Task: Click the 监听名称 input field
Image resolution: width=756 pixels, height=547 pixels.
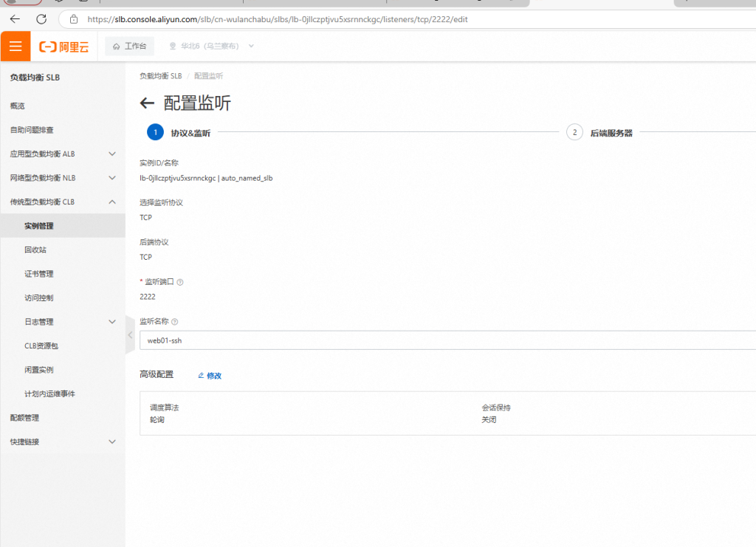Action: [x=443, y=340]
